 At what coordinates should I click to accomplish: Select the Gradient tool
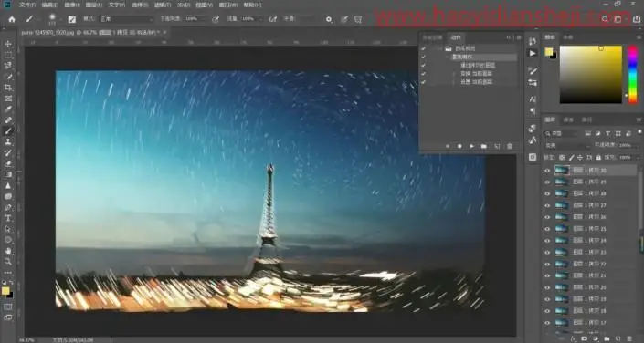click(8, 174)
